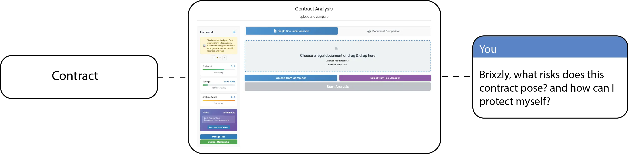Click Purchase More Tokens button
The height and width of the screenshot is (154, 644).
point(218,127)
